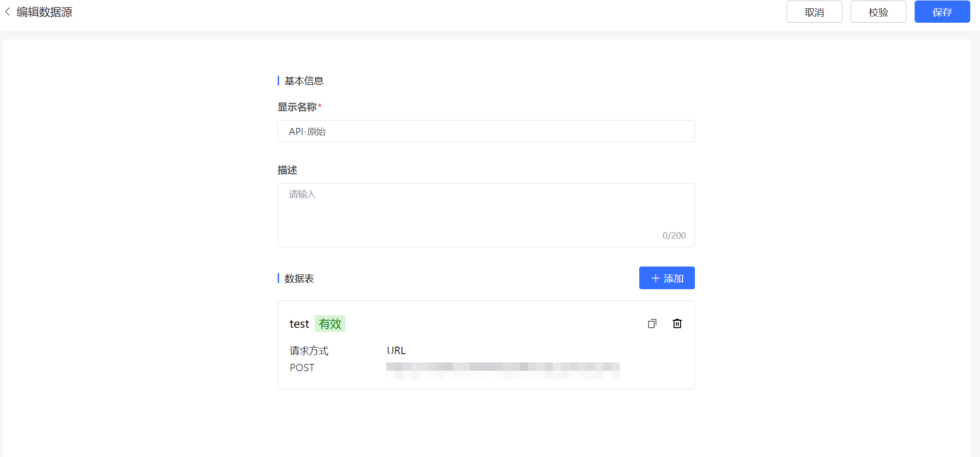980x457 pixels.
Task: Click the test table name
Action: [299, 324]
